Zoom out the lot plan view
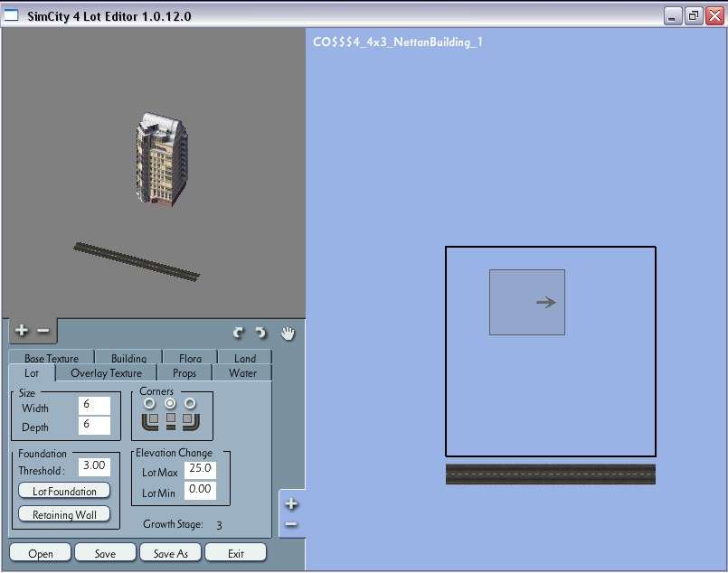 coord(291,524)
